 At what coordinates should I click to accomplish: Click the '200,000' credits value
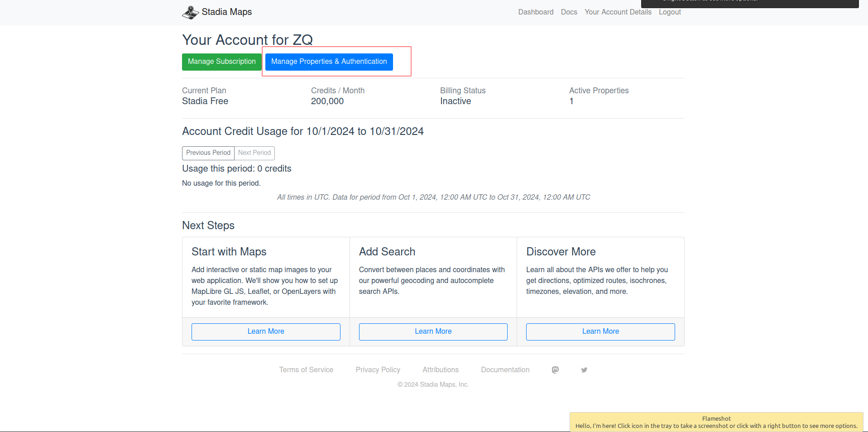[327, 101]
